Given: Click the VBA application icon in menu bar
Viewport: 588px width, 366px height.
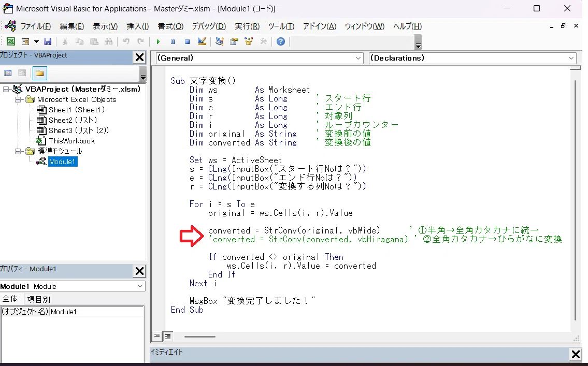Looking at the screenshot, I should click(x=10, y=26).
